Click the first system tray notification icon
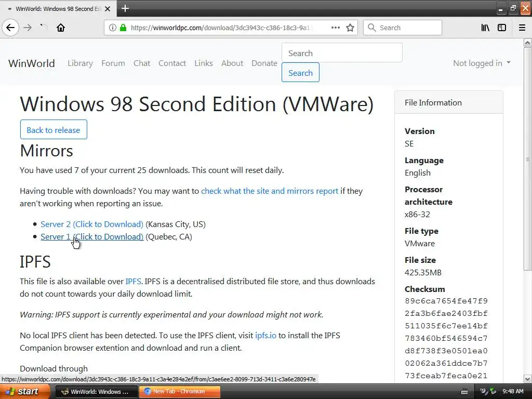The width and height of the screenshot is (532, 399). coord(484,392)
